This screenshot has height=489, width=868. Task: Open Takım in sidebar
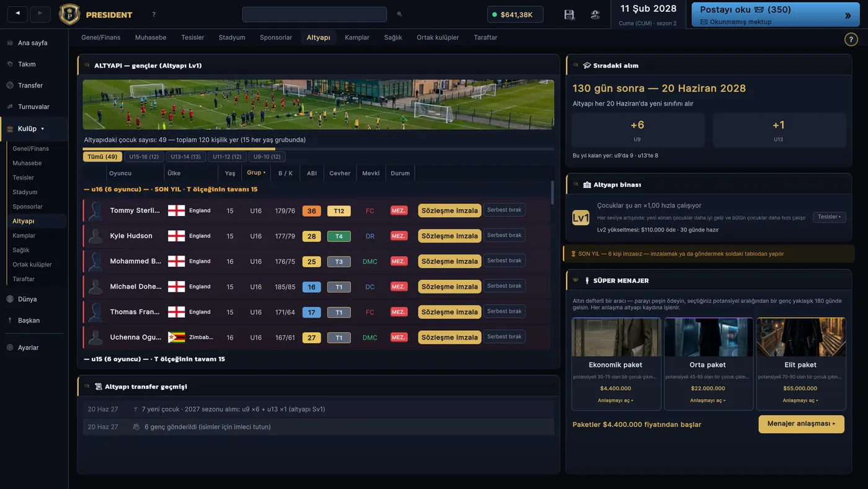pyautogui.click(x=27, y=64)
